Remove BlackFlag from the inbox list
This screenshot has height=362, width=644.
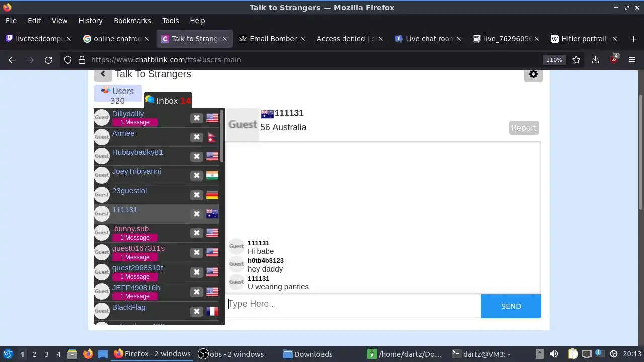[197, 311]
